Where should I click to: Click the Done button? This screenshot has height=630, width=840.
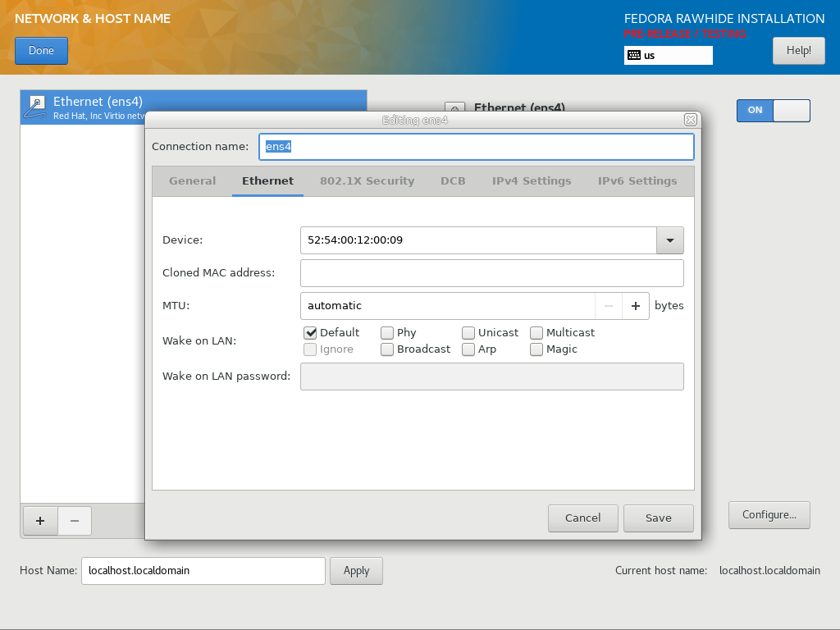41,51
